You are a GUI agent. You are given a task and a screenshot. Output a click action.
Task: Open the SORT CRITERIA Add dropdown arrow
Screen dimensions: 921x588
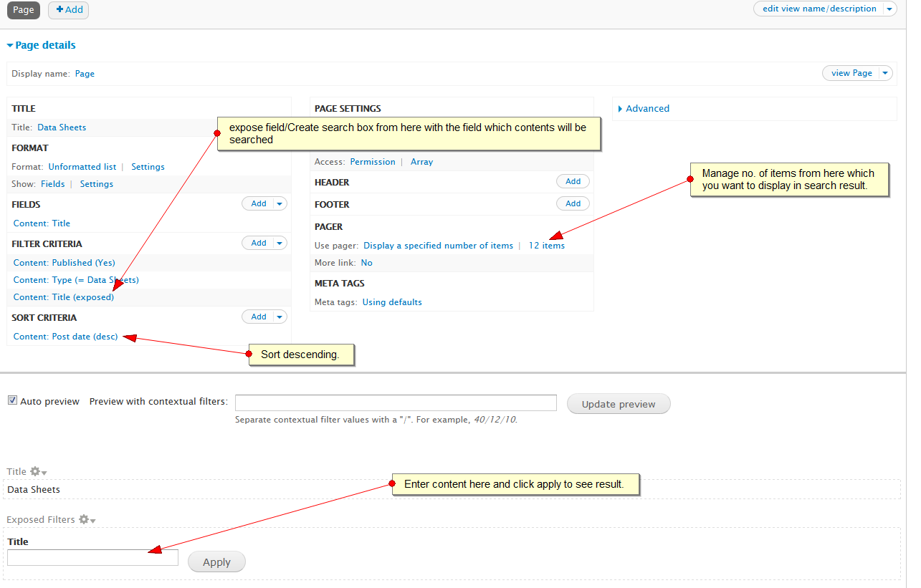[280, 317]
